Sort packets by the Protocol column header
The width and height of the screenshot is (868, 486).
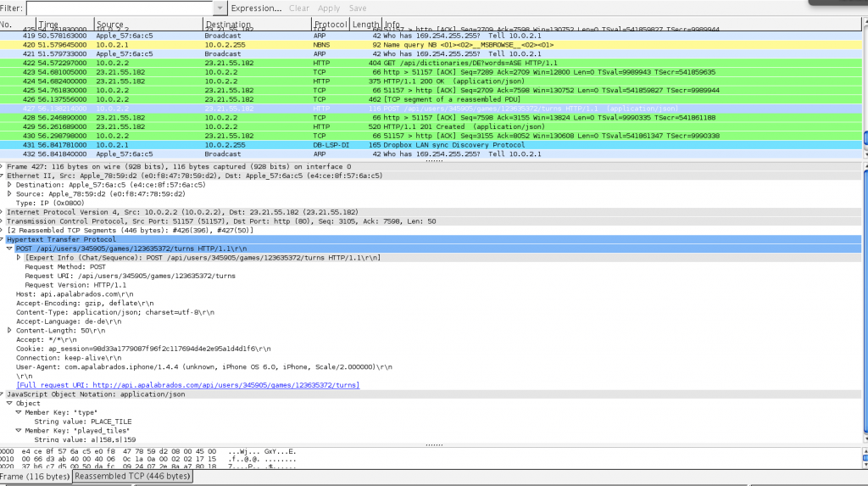pyautogui.click(x=331, y=25)
